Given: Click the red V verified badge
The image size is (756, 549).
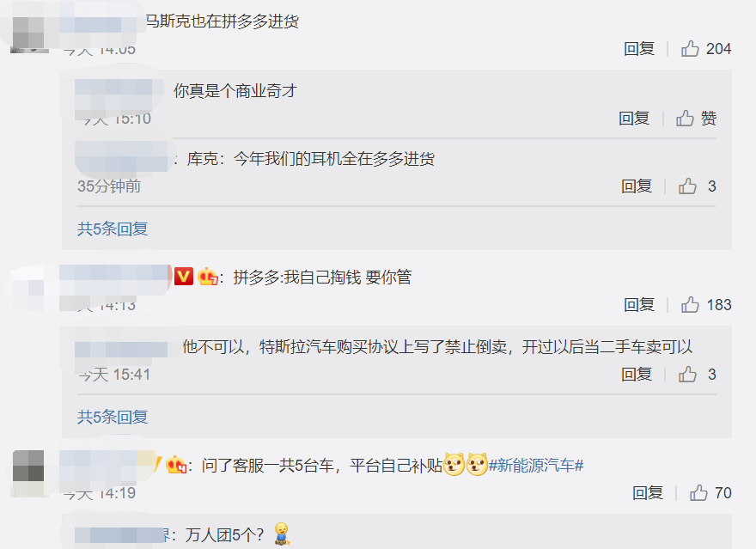Looking at the screenshot, I should pyautogui.click(x=184, y=276).
